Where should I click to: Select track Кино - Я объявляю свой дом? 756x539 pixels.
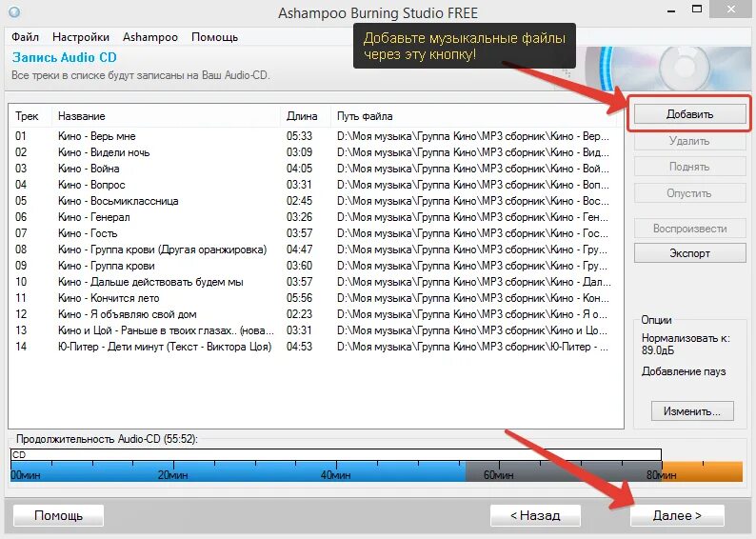315,314
